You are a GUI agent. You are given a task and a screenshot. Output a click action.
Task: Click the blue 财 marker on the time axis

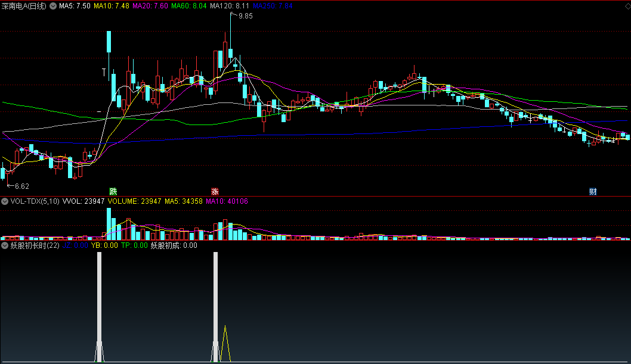pos(593,192)
